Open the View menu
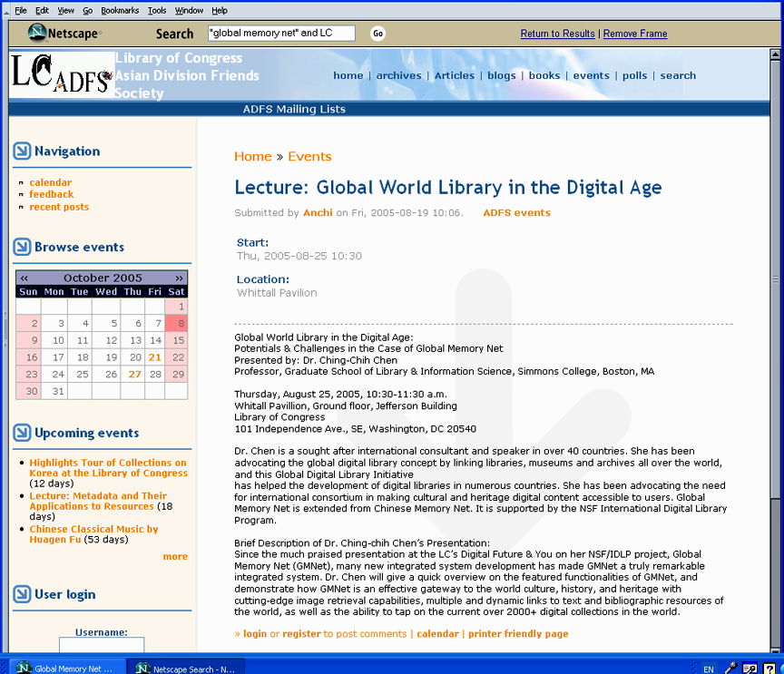This screenshot has width=784, height=674. pyautogui.click(x=65, y=10)
